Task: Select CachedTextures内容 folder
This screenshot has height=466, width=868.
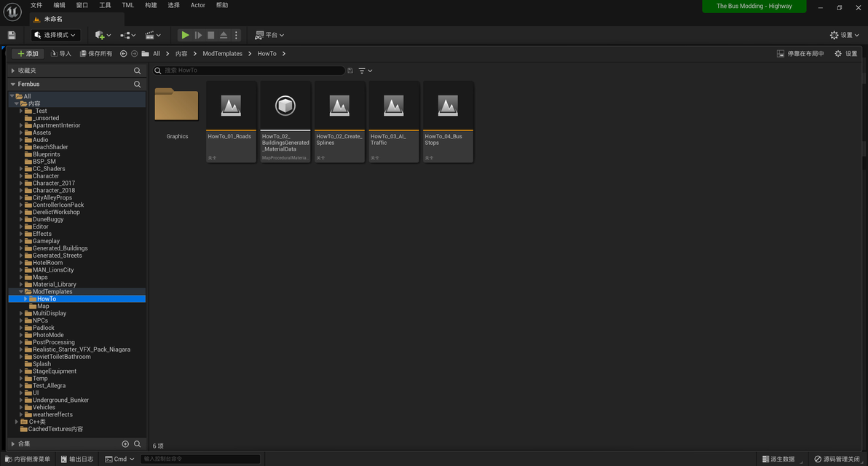Action: (55, 429)
